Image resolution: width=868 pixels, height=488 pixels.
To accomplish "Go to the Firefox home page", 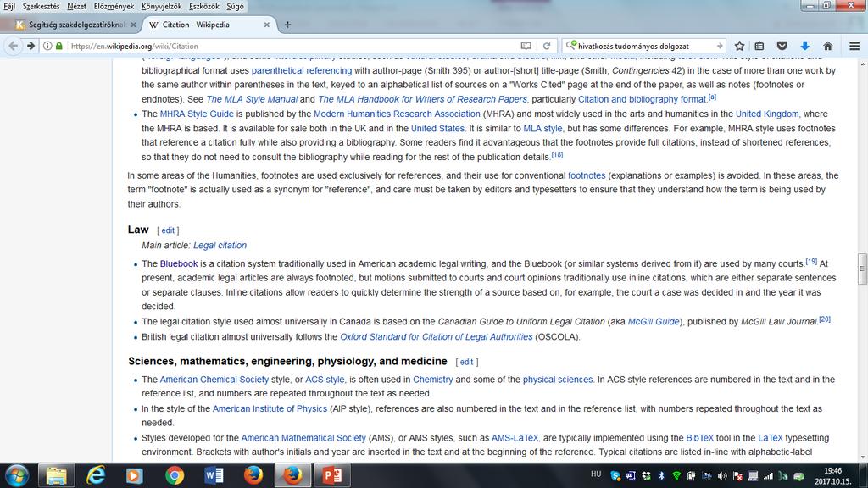I will [827, 46].
